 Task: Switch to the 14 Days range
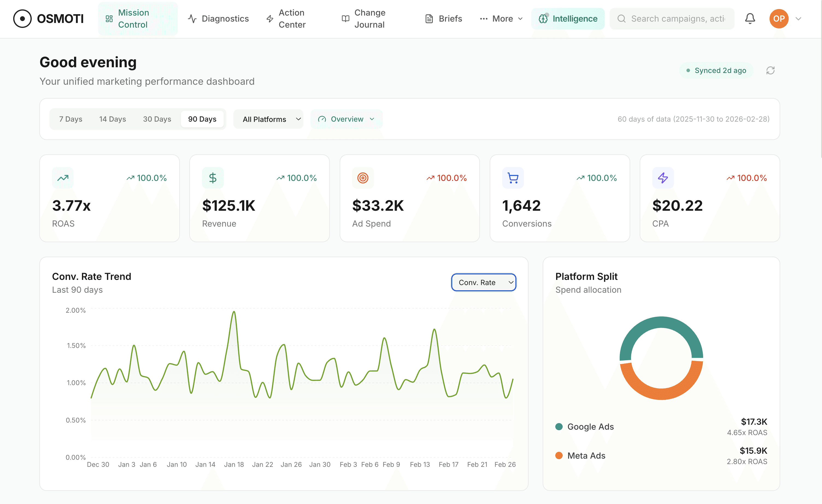112,119
